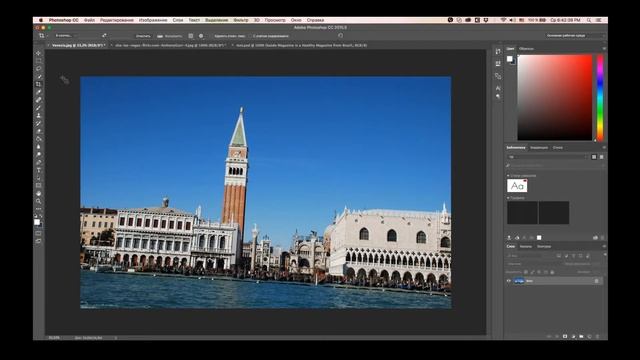
Task: Collapse the Графика section
Action: 508,198
